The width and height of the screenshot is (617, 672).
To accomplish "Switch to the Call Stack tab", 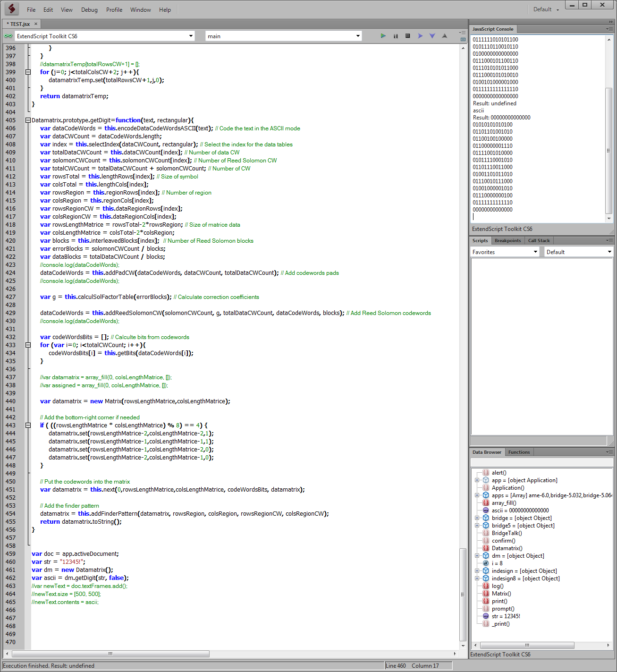I will 539,240.
